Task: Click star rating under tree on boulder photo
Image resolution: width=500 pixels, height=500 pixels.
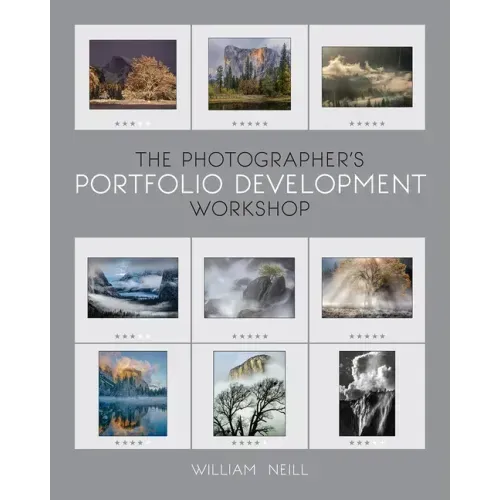Action: [x=250, y=336]
